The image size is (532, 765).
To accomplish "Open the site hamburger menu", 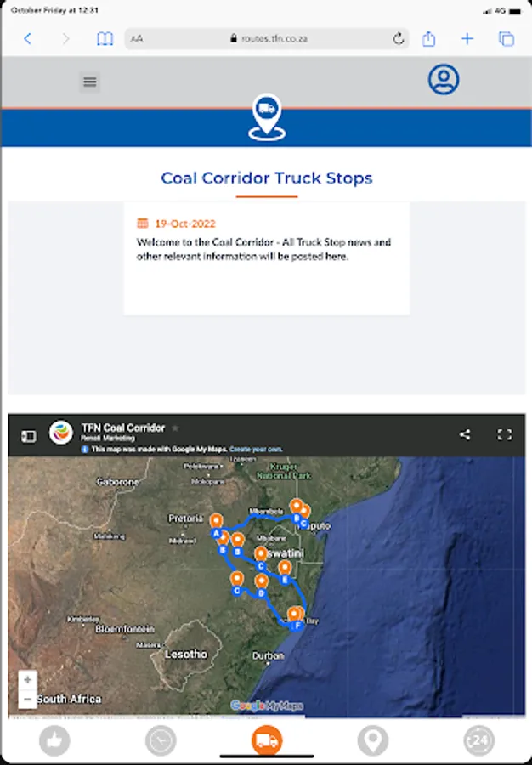I will coord(90,82).
